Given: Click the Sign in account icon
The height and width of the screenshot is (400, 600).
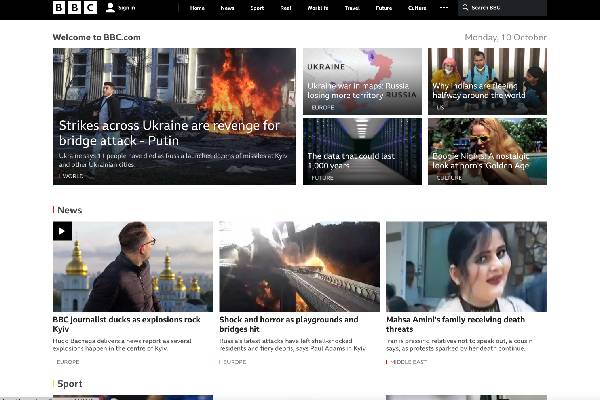Looking at the screenshot, I should [x=110, y=8].
